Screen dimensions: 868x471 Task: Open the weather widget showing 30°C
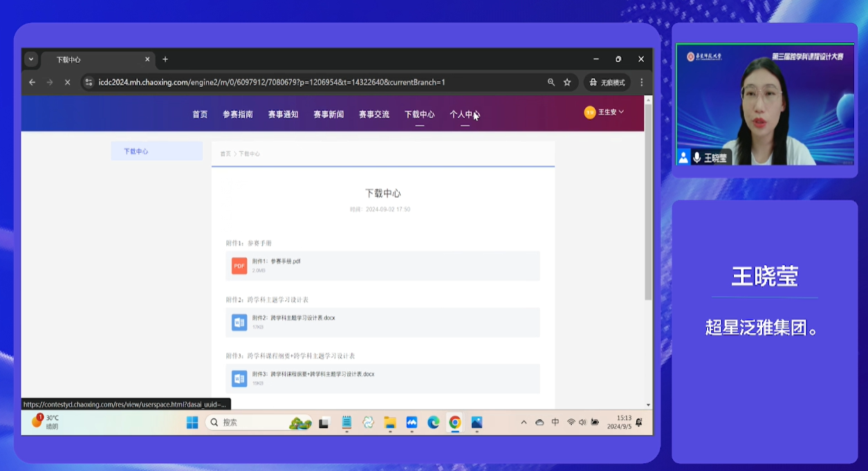(x=46, y=422)
